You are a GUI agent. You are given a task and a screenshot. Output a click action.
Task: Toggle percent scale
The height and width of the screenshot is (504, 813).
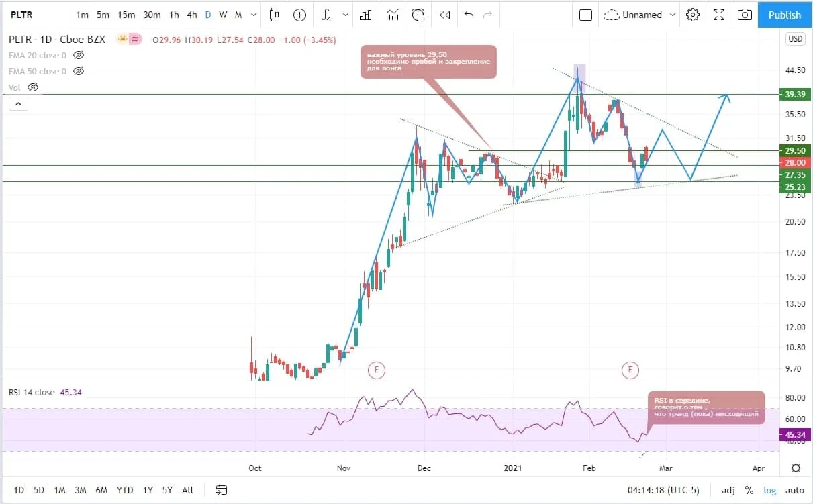click(x=749, y=490)
